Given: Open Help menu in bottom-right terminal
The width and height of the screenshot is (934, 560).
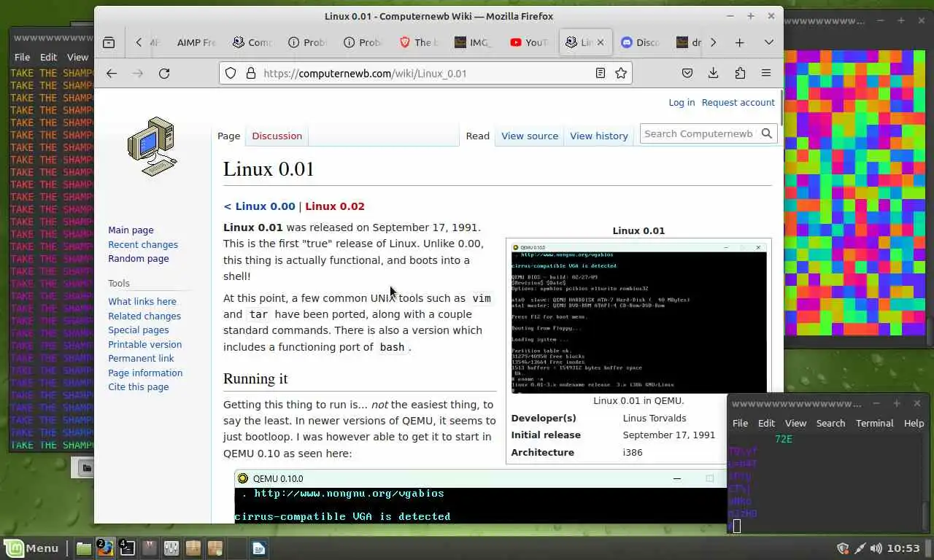Looking at the screenshot, I should click(914, 423).
